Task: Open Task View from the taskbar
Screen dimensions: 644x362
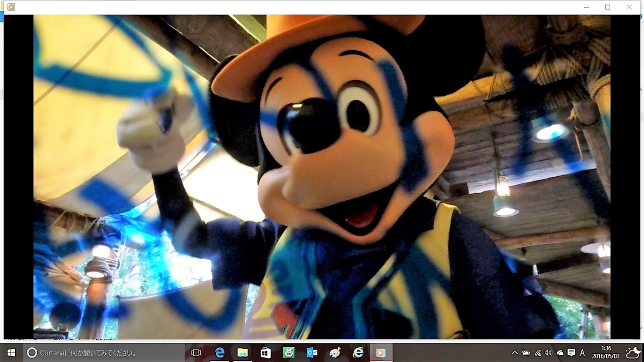Action: 196,353
